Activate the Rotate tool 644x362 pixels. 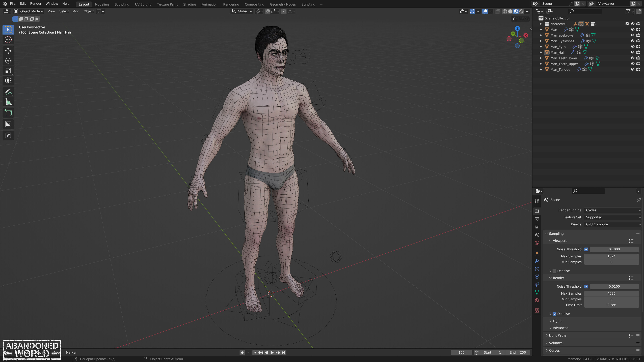click(x=8, y=61)
